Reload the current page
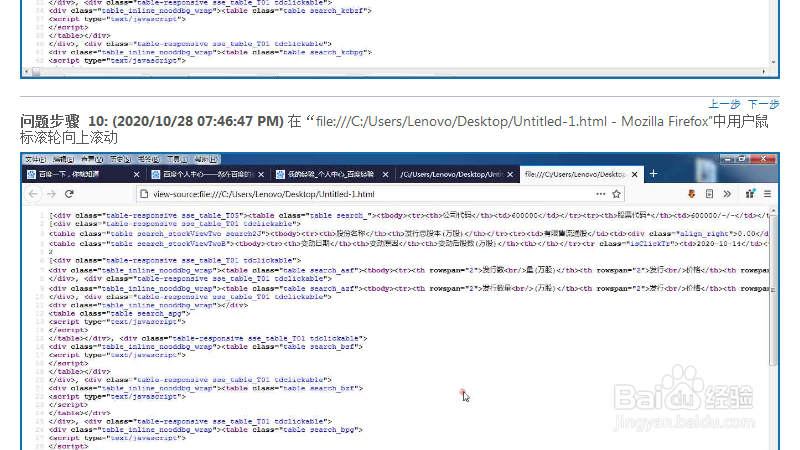 point(70,194)
